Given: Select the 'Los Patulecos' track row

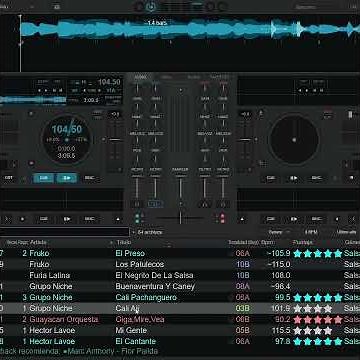Looking at the screenshot, I should (180, 264).
